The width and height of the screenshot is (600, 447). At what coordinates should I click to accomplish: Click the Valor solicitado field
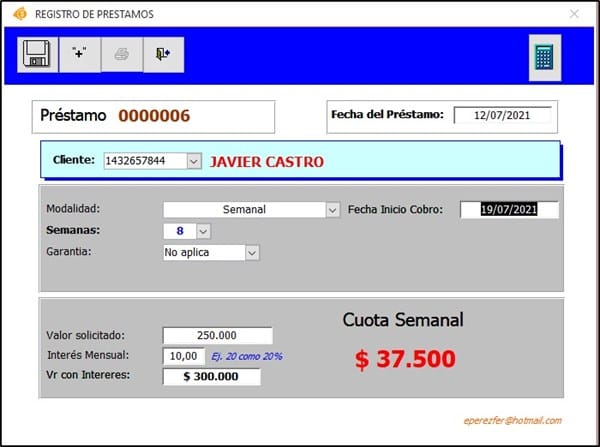tap(217, 335)
